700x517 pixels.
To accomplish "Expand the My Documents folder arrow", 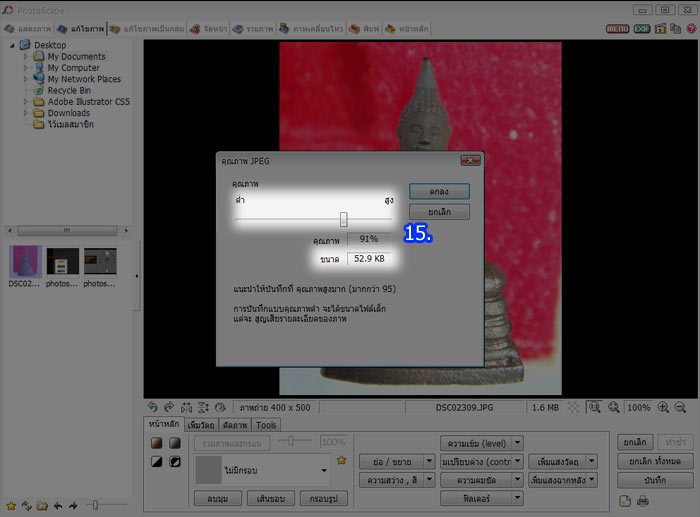I will point(25,57).
